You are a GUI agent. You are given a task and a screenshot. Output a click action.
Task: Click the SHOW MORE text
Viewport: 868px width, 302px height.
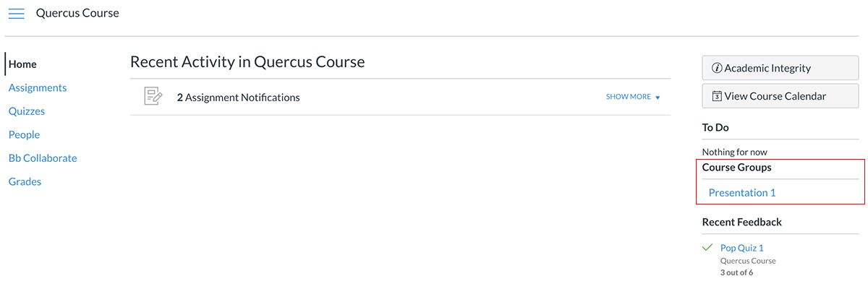click(629, 97)
